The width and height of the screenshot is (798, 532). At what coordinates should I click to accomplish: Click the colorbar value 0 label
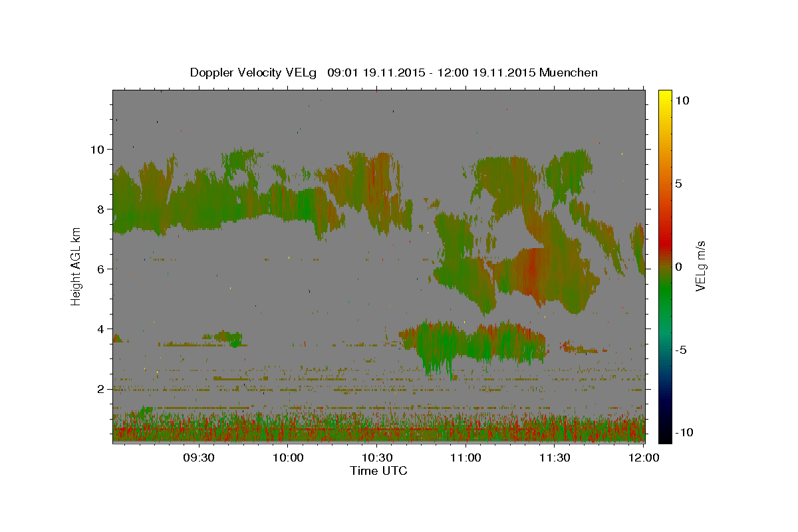(x=679, y=267)
